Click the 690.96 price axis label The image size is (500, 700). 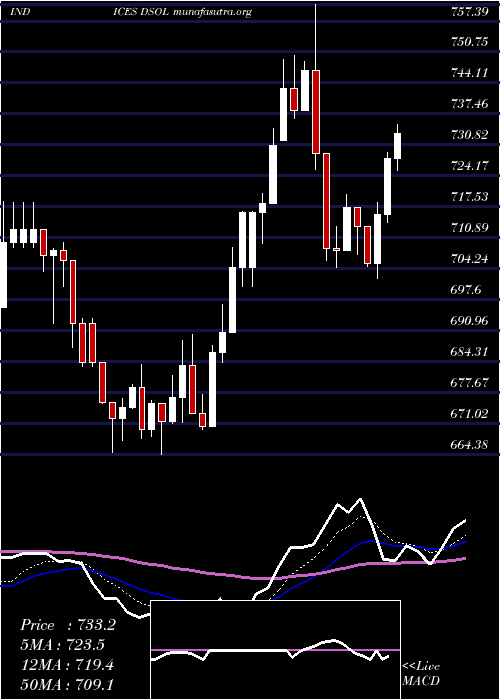point(469,321)
